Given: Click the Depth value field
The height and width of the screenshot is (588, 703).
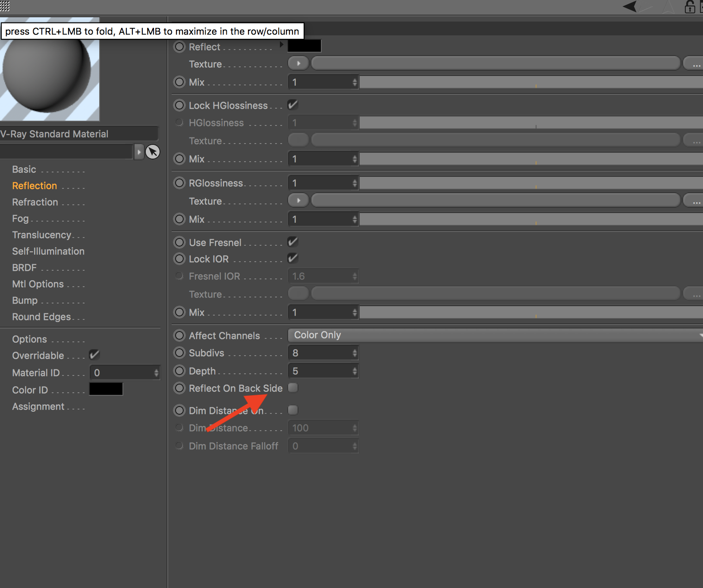Looking at the screenshot, I should point(323,371).
